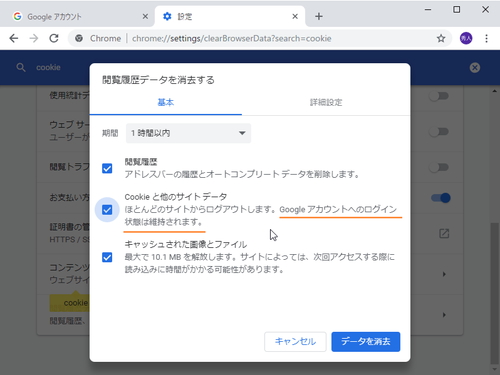Click the settings page vertical scrollbar

[494, 293]
